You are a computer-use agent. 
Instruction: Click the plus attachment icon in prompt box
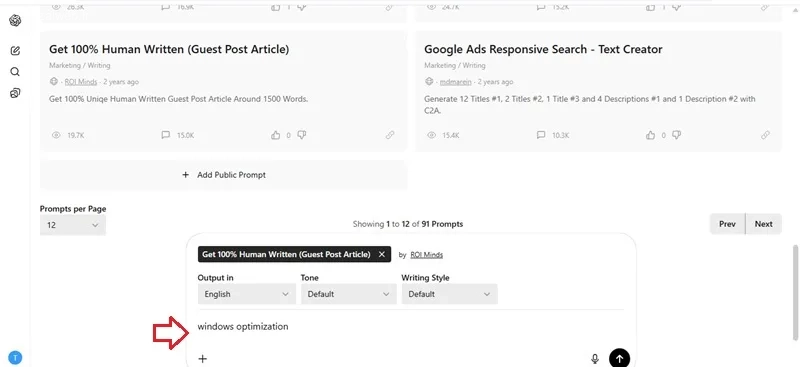click(203, 358)
